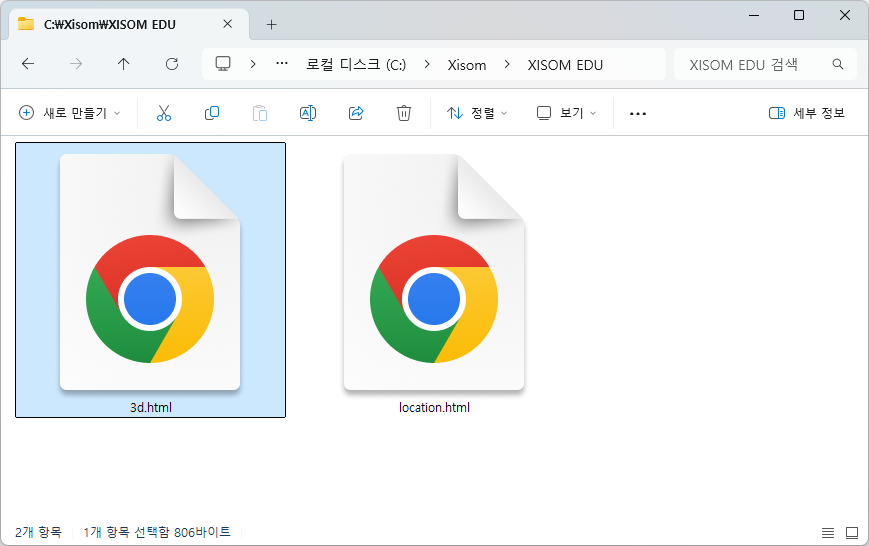This screenshot has width=869, height=546.
Task: Navigate to 로컬 디스크 (C:) breadcrumb
Action: (356, 65)
